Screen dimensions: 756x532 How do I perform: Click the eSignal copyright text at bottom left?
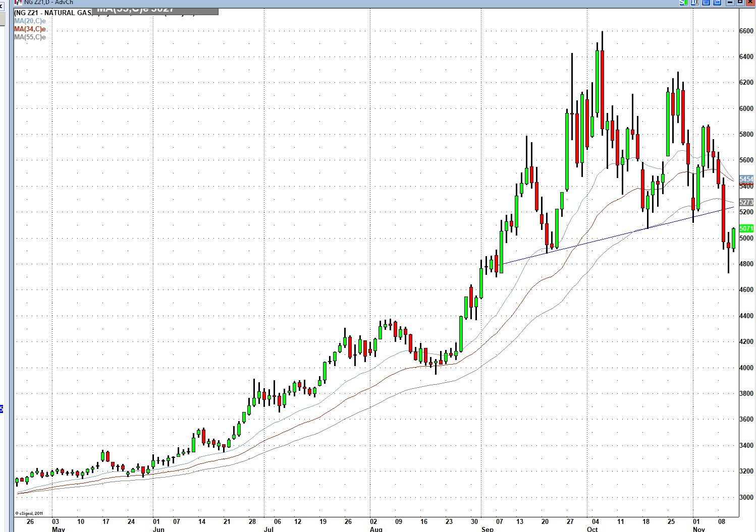click(29, 513)
